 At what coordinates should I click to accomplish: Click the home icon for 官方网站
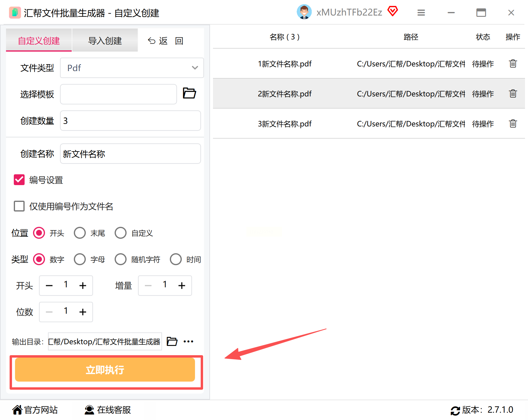(17, 410)
